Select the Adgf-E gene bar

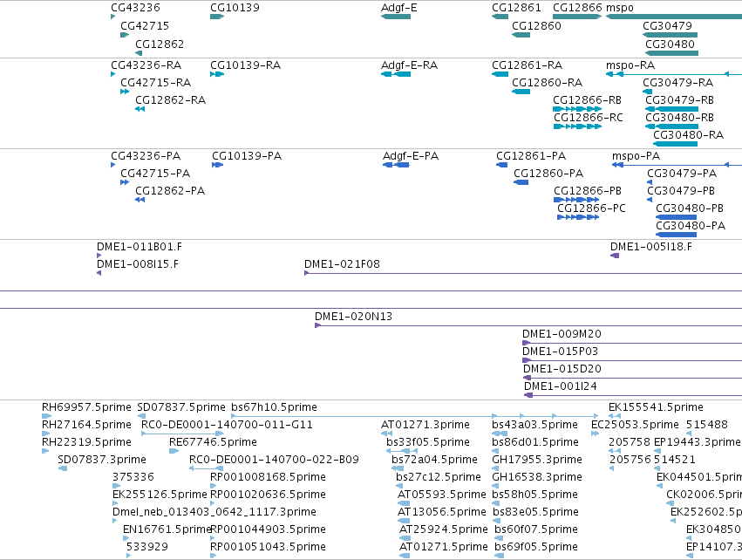tap(396, 17)
